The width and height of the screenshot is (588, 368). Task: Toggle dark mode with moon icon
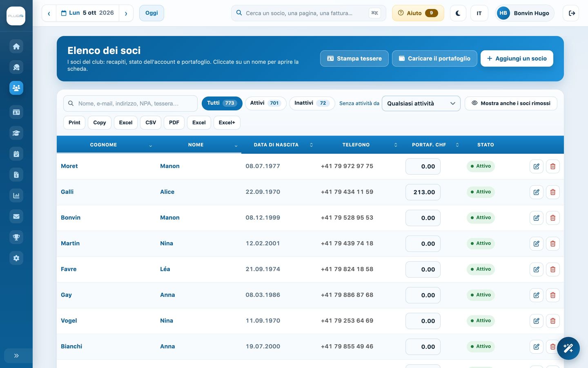point(458,13)
